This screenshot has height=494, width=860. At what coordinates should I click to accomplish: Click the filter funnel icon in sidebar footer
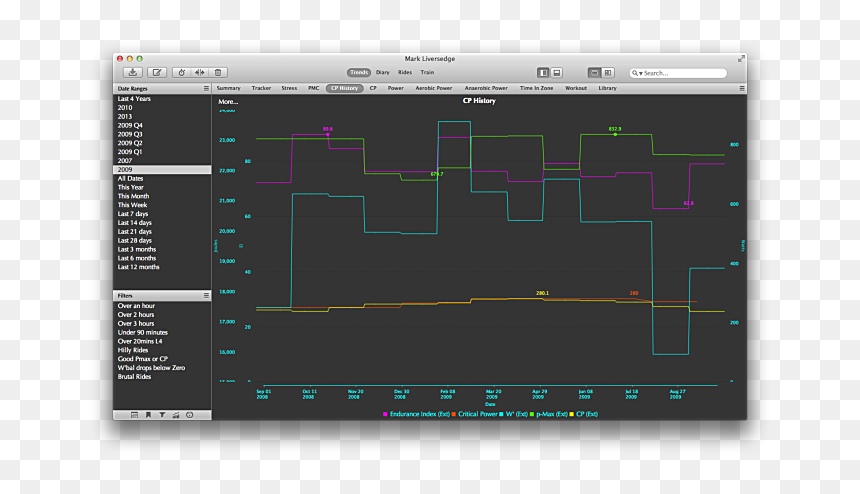coord(162,415)
